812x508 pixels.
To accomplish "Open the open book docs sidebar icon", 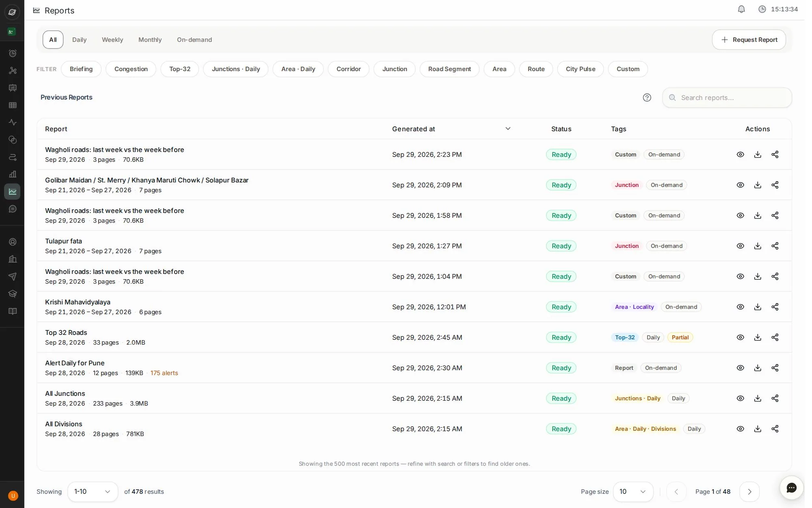I will [x=13, y=311].
